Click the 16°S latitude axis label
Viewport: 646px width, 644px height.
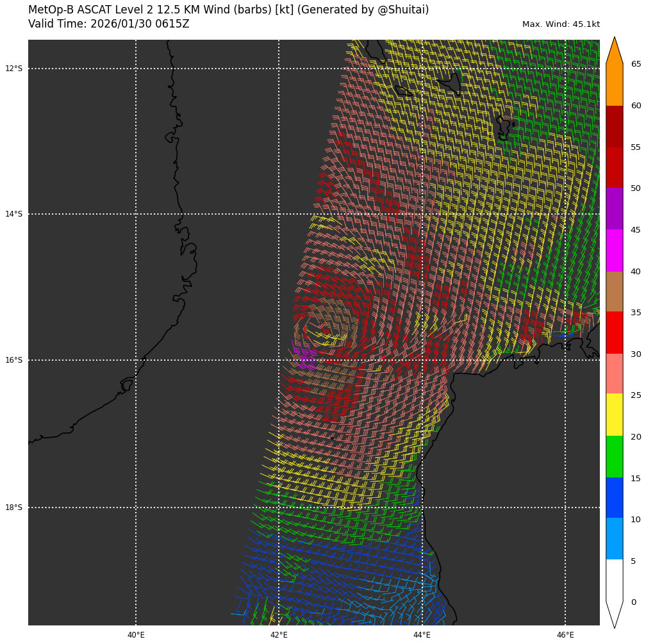click(x=13, y=360)
